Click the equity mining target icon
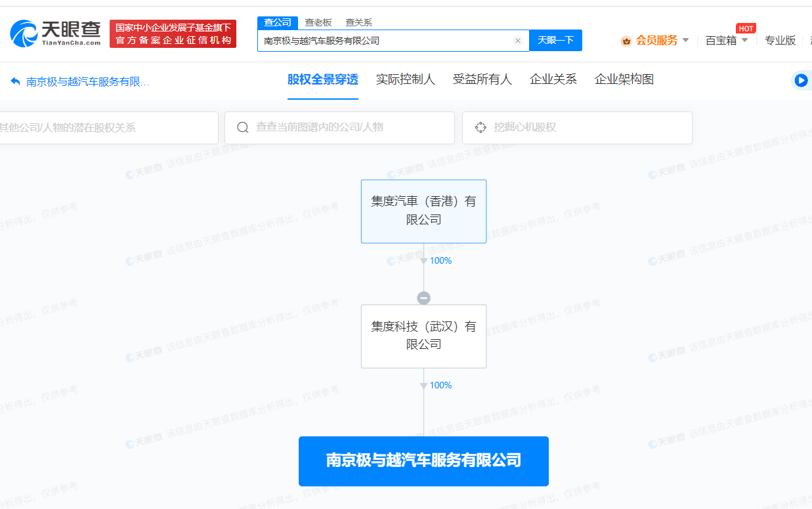The width and height of the screenshot is (812, 509). click(481, 127)
